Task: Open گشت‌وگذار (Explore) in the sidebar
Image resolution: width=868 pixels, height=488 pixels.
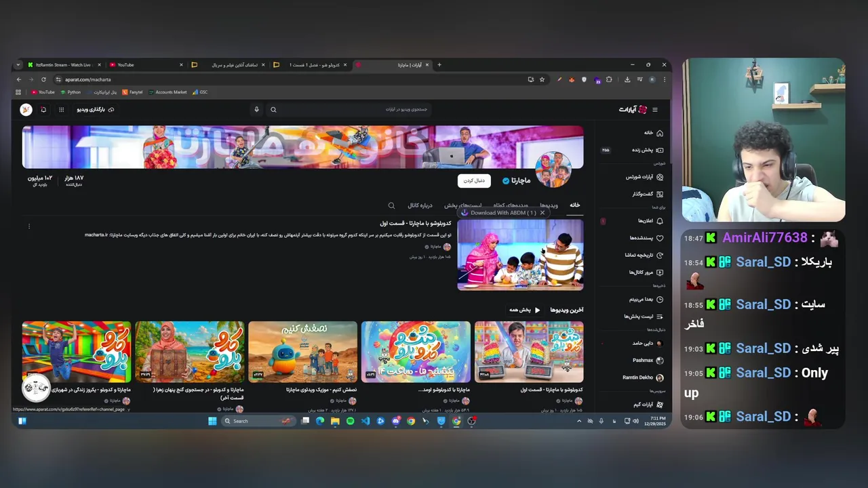Action: coord(648,194)
